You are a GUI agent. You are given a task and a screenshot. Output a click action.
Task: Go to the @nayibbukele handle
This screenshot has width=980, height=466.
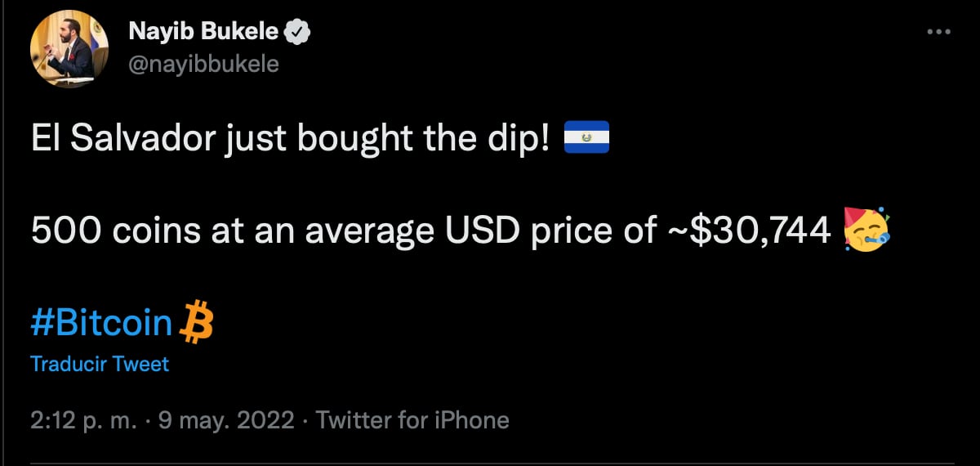point(203,63)
